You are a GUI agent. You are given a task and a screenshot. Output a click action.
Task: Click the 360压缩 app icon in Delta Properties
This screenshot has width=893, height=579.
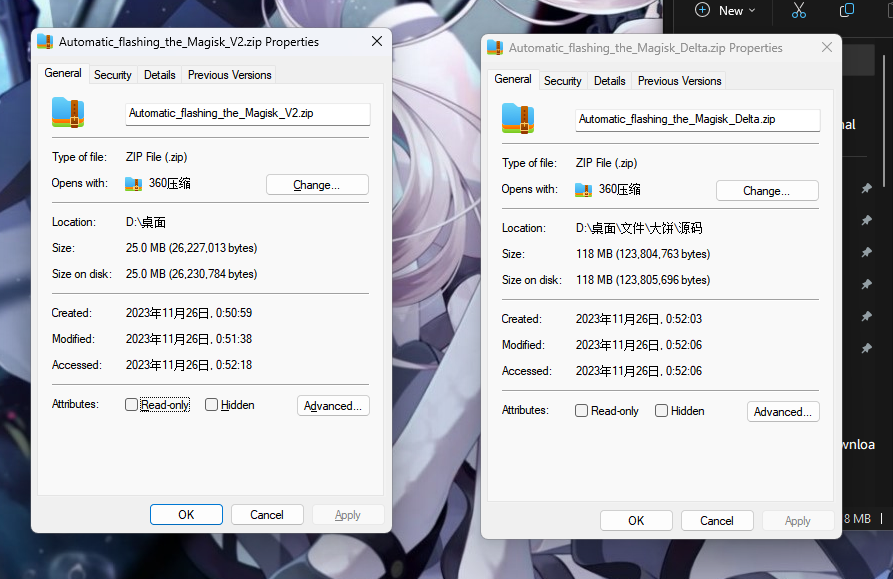(583, 190)
